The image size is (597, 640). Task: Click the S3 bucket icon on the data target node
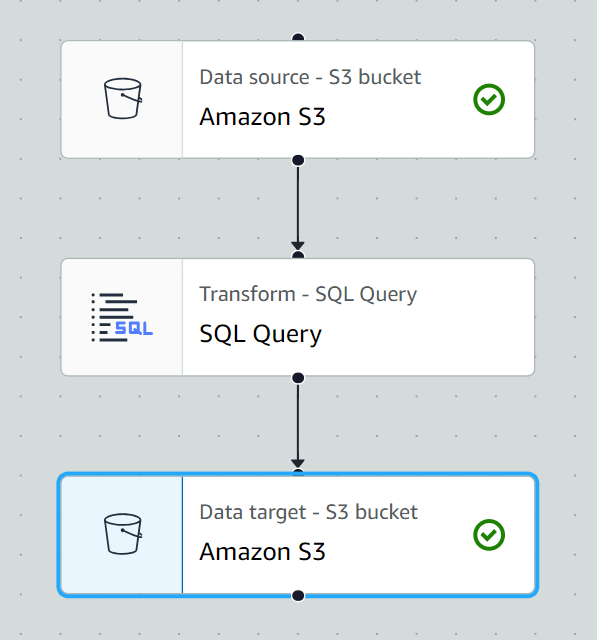click(x=123, y=534)
